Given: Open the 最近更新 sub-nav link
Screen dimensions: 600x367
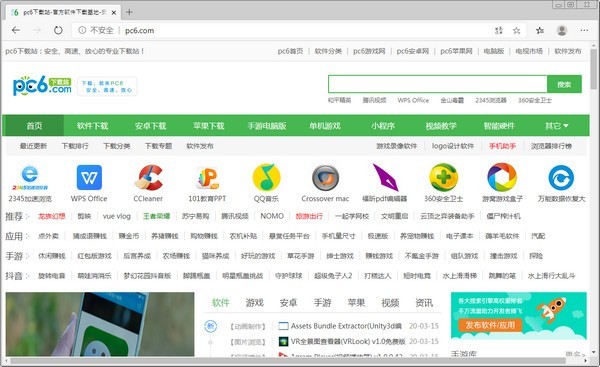Looking at the screenshot, I should point(33,146).
